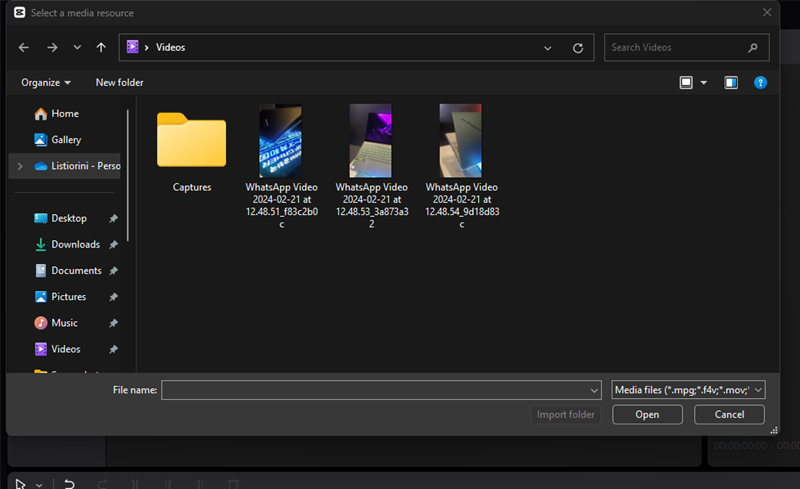Open the Help question mark icon
The image size is (800, 489).
[x=760, y=82]
